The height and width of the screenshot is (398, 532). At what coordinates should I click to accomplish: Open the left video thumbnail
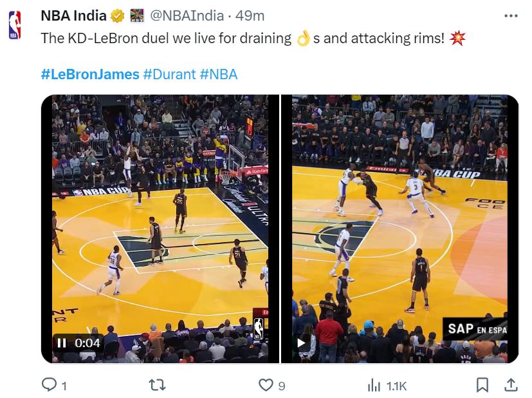[160, 229]
